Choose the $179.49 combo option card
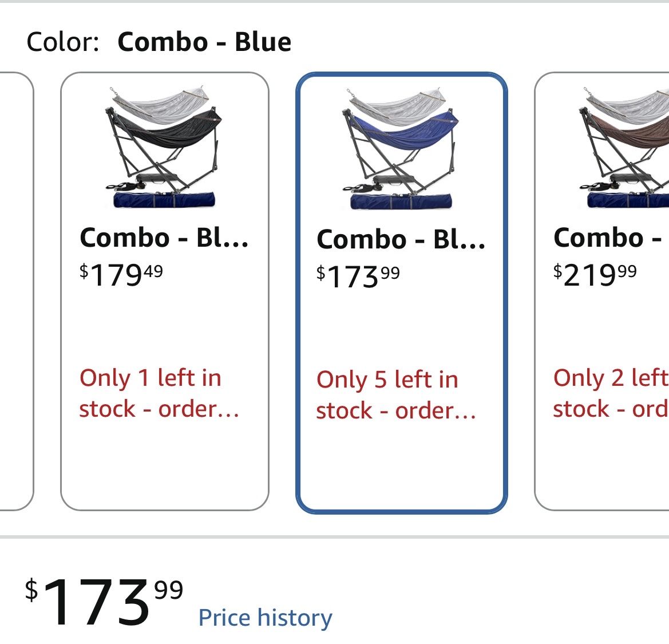This screenshot has width=669, height=644. 165,291
